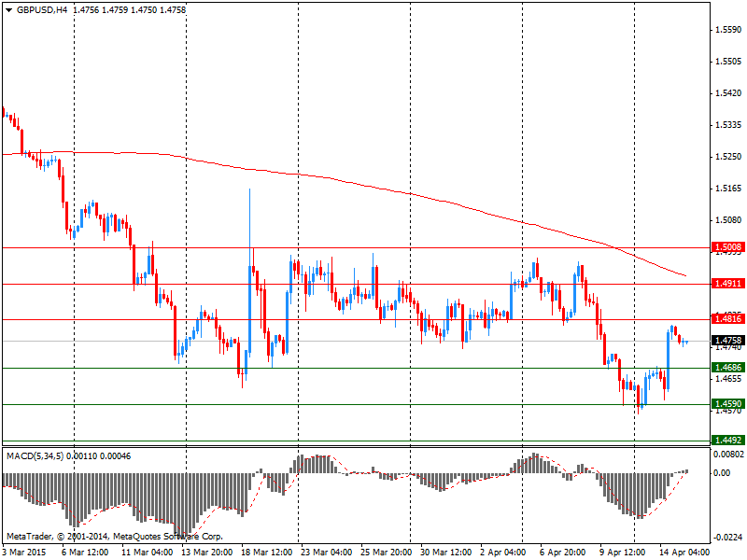Image resolution: width=747 pixels, height=560 pixels.
Task: Click the 11 Mar 04:00 time label
Action: [x=148, y=553]
